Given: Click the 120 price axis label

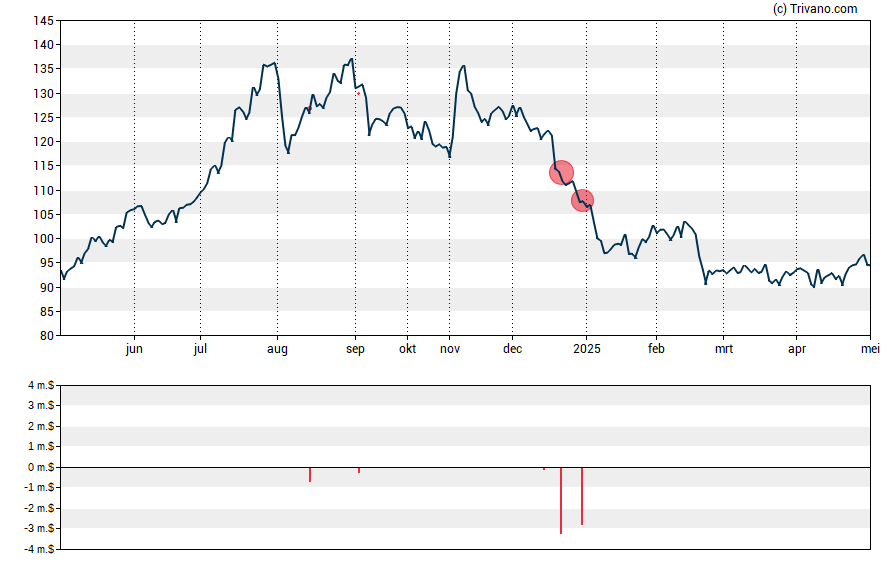Looking at the screenshot, I should [44, 142].
